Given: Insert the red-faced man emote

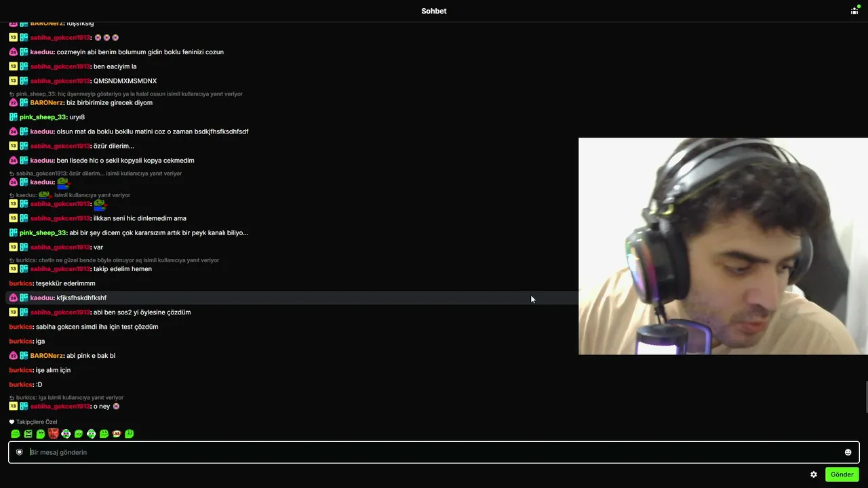Looking at the screenshot, I should point(54,434).
